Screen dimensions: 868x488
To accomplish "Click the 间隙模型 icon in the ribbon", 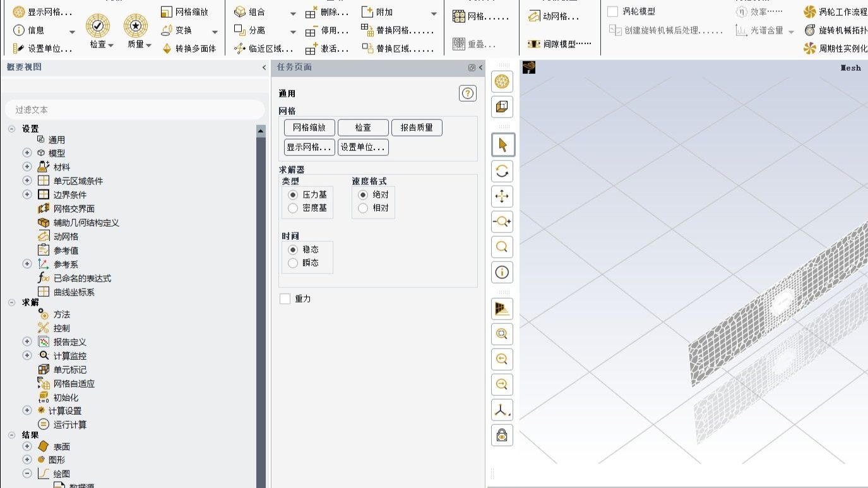I will (534, 44).
